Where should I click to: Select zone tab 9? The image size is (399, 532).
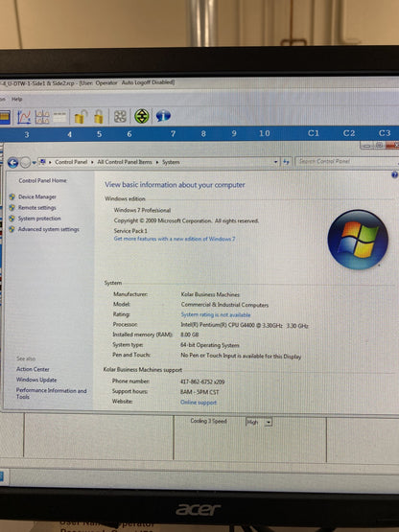234,133
